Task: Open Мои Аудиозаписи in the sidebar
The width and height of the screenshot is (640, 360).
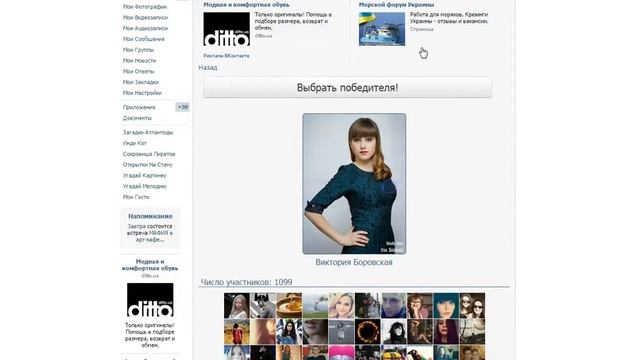Action: pyautogui.click(x=145, y=28)
